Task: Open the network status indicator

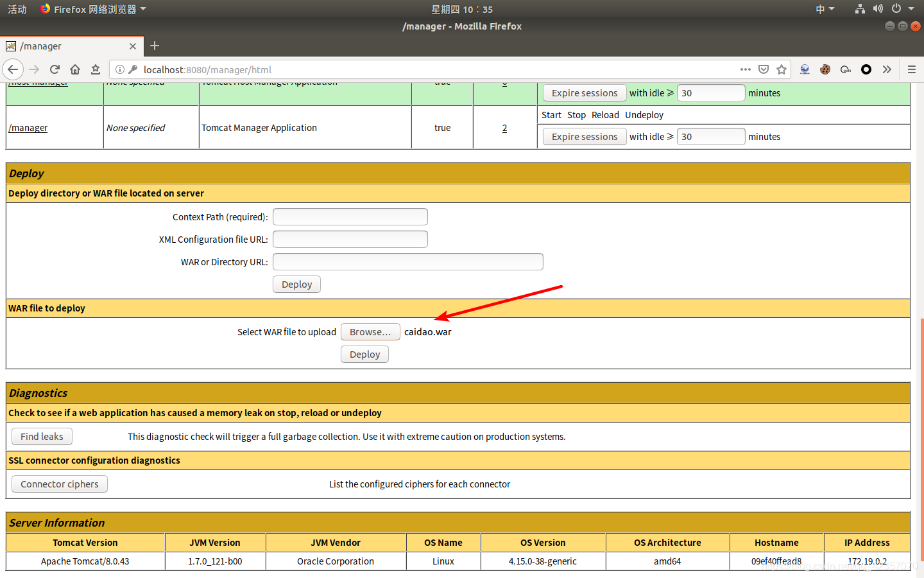Action: (860, 9)
